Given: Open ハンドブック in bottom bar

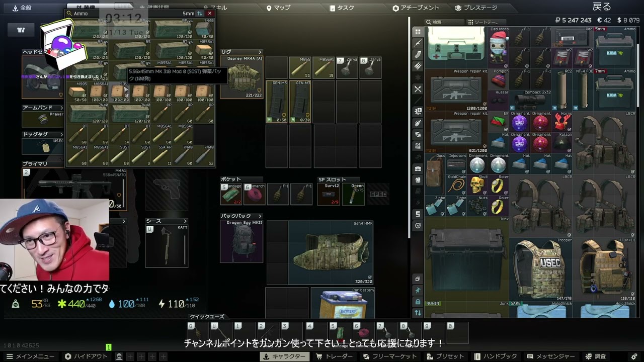Looking at the screenshot, I should click(496, 356).
